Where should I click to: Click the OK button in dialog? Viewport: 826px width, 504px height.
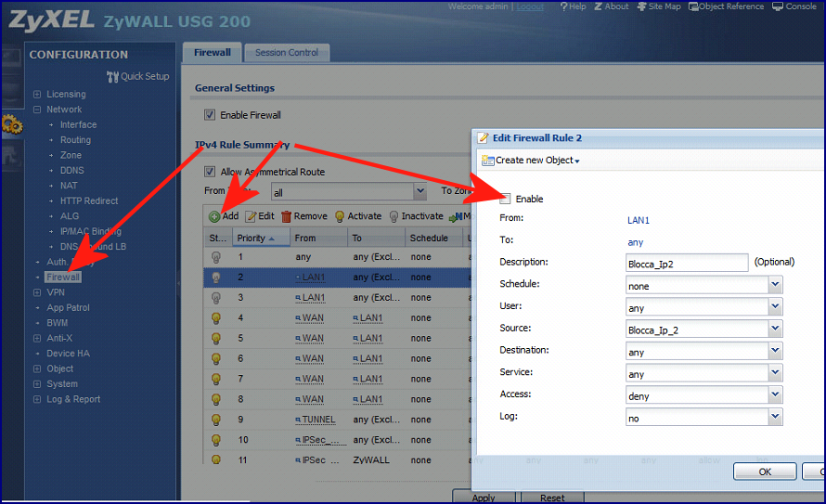point(765,472)
